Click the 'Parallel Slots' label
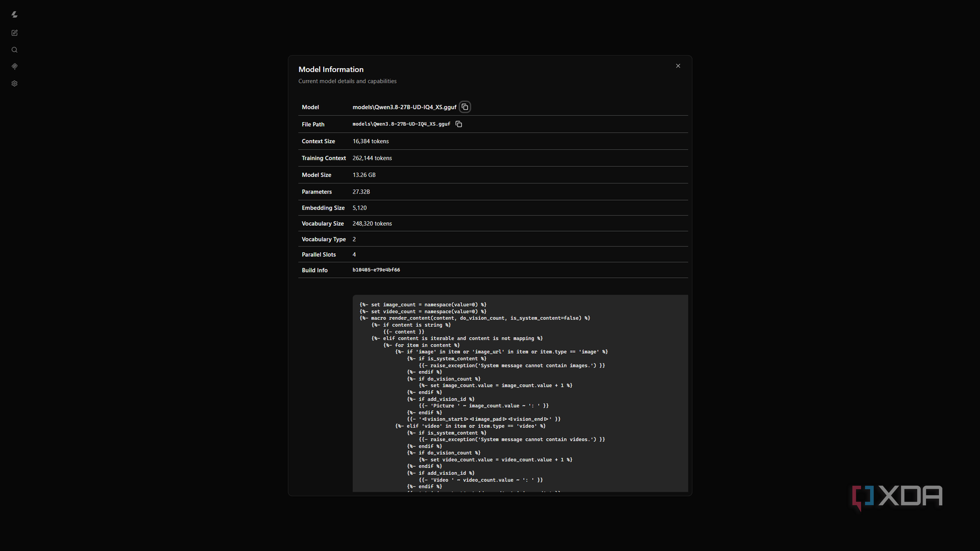 click(x=319, y=255)
